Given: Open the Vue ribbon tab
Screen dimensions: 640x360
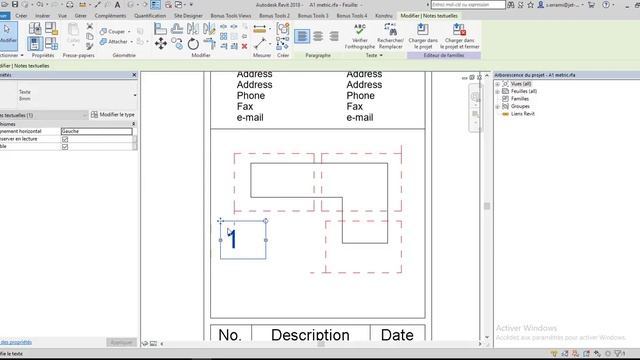Looking at the screenshot, I should coord(62,16).
